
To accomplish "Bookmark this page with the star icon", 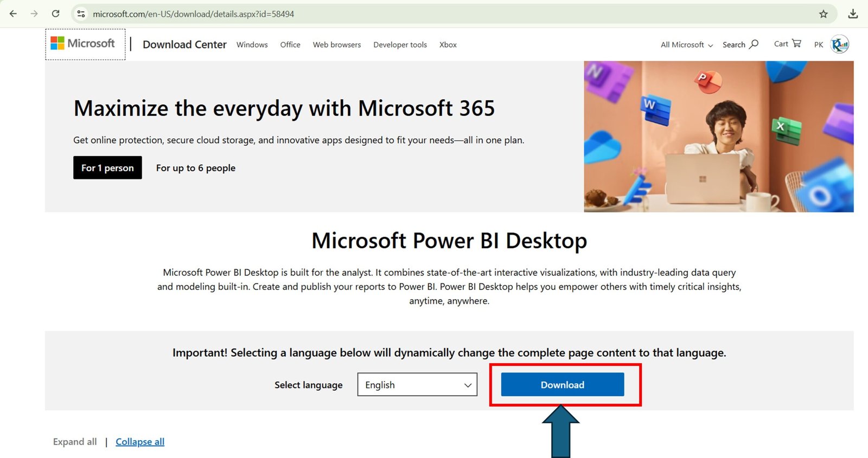I will pyautogui.click(x=823, y=14).
